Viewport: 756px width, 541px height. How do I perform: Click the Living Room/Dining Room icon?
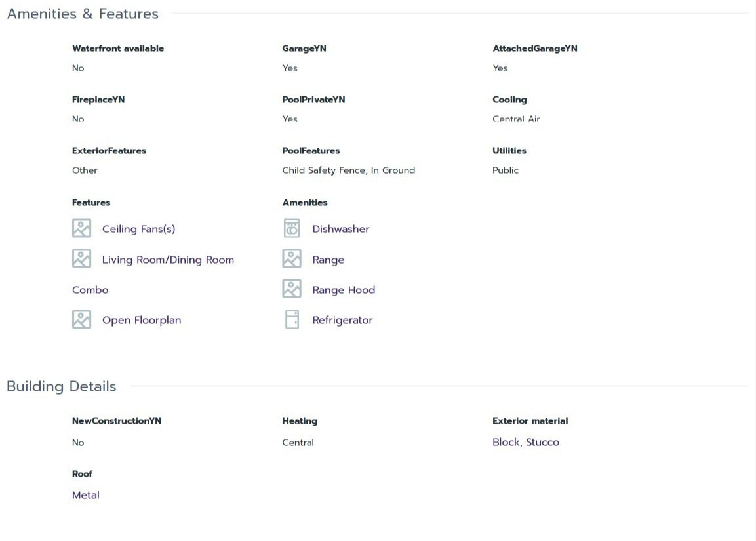[81, 259]
